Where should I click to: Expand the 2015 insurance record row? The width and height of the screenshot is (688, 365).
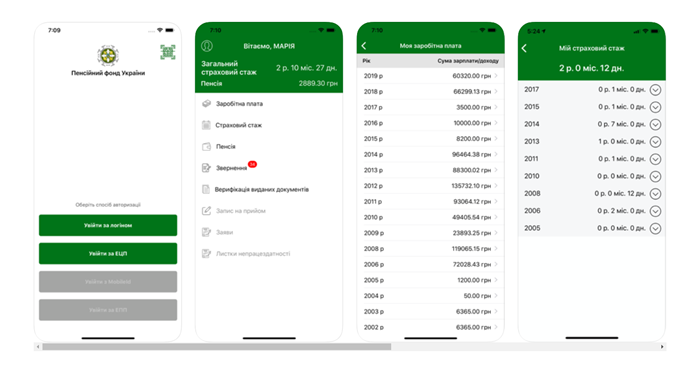click(655, 107)
